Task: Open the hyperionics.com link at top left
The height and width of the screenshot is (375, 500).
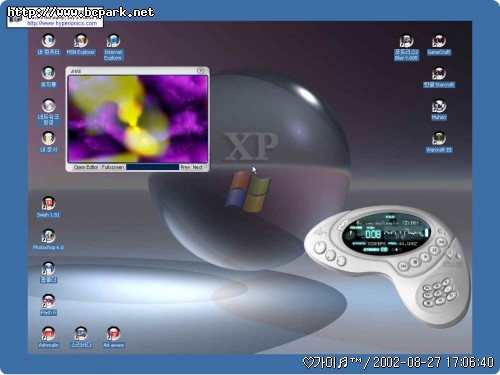Action: [62, 23]
